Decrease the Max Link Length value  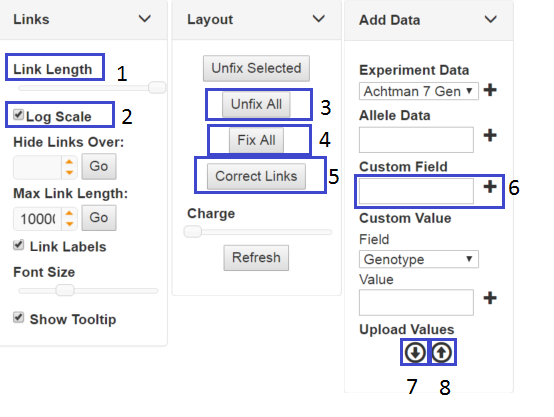(x=69, y=224)
